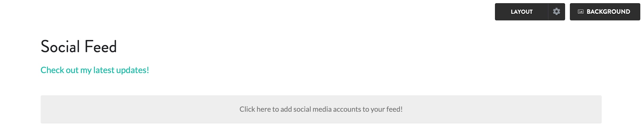Open the LAYOUT options
The width and height of the screenshot is (644, 126).
click(x=522, y=12)
